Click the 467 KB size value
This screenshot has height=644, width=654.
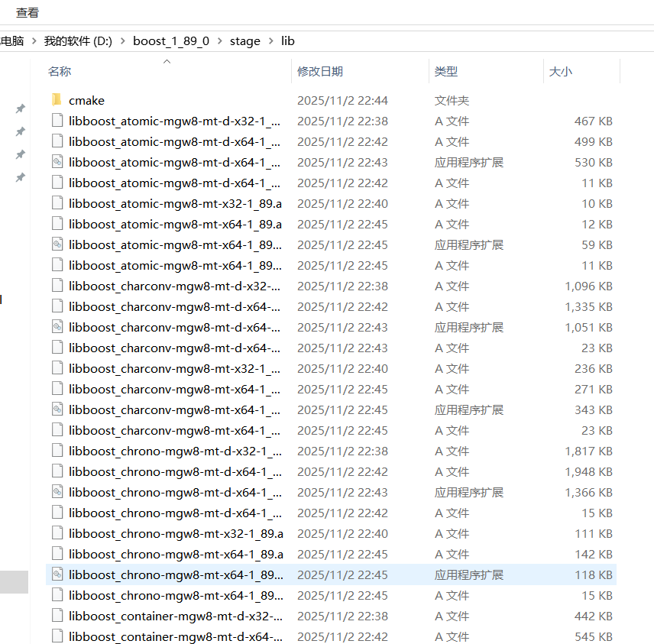(593, 121)
